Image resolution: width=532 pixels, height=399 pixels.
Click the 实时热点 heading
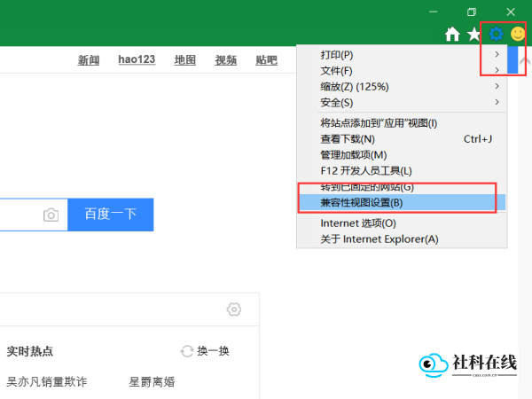point(30,351)
